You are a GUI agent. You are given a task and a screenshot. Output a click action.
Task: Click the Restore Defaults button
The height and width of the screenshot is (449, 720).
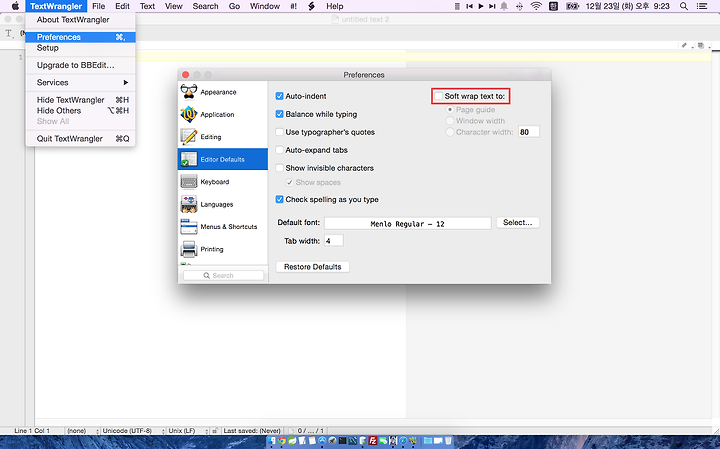click(312, 267)
